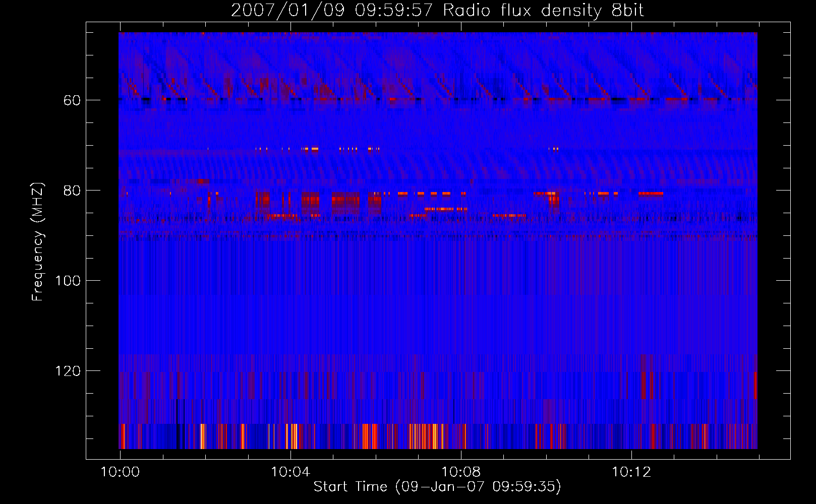
Task: Click the 10:00 time tick label
Action: coord(120,472)
